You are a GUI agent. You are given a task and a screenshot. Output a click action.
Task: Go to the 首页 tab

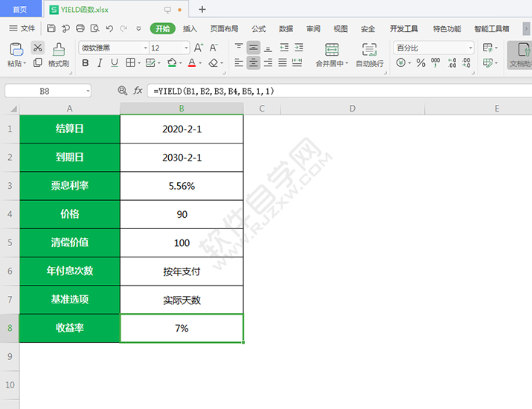tap(20, 9)
